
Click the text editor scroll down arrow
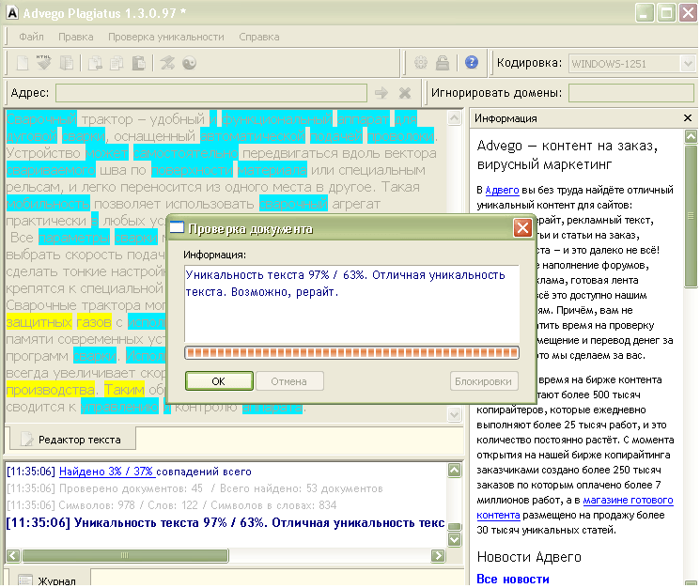pos(455,414)
